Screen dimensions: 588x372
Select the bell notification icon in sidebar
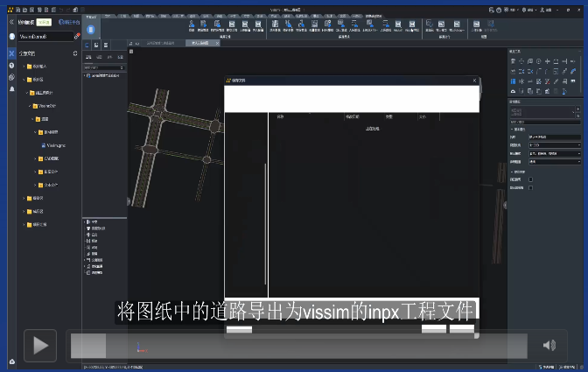[11, 88]
